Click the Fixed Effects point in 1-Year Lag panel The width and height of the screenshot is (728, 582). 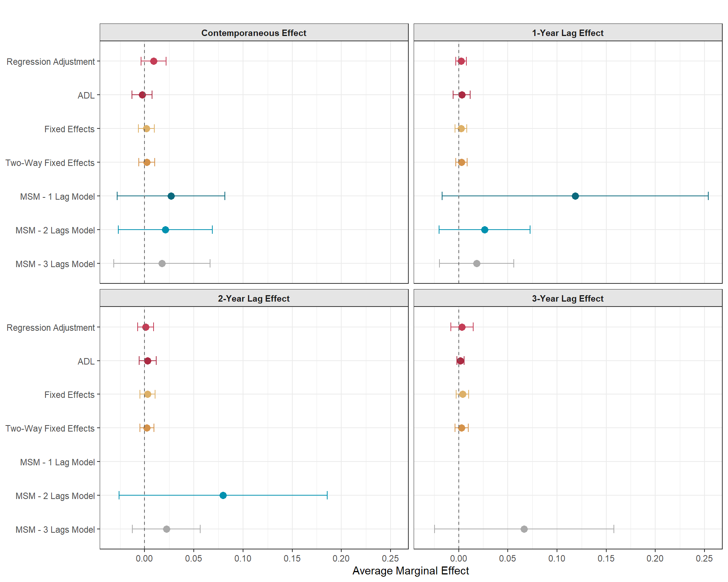(x=461, y=128)
